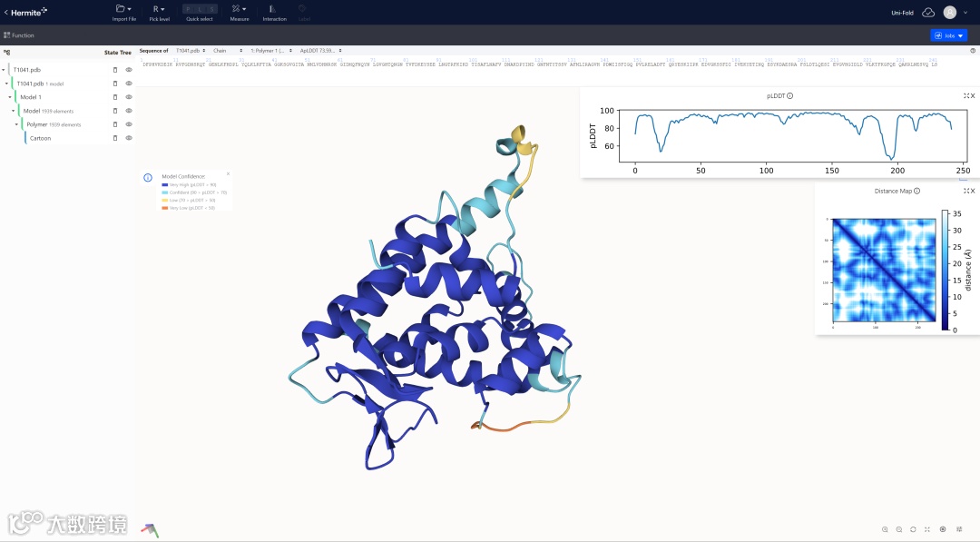
Task: Collapse the top-level T1041.pdb node
Action: click(3, 70)
